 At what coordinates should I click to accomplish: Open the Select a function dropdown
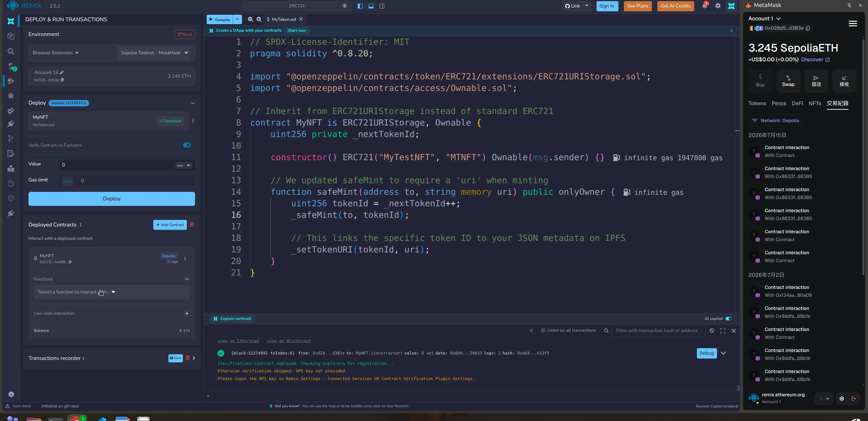tap(111, 292)
